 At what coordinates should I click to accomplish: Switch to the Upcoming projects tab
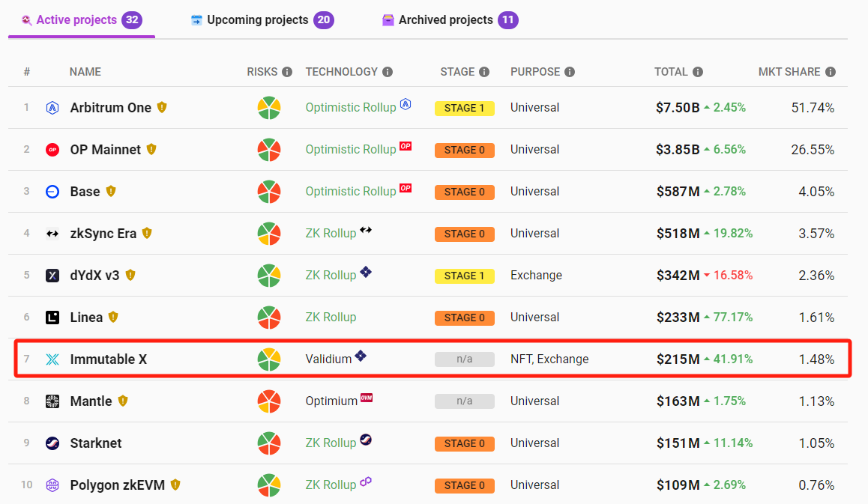point(258,20)
